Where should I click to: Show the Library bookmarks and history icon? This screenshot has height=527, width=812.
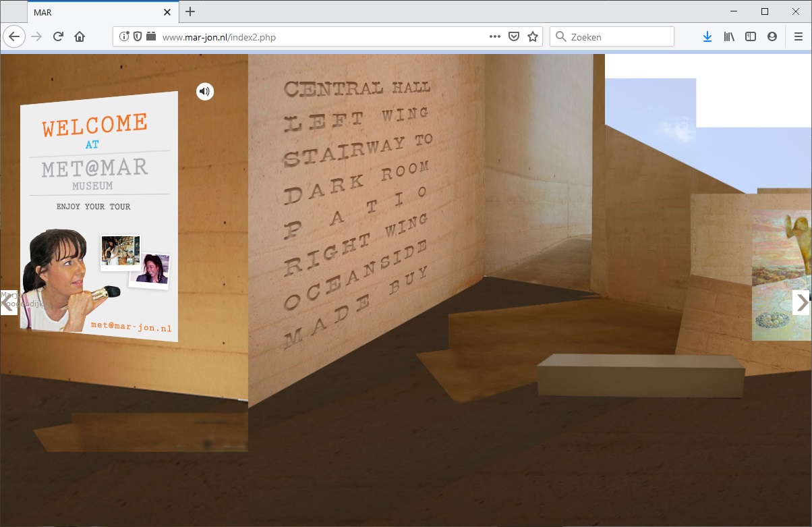729,37
